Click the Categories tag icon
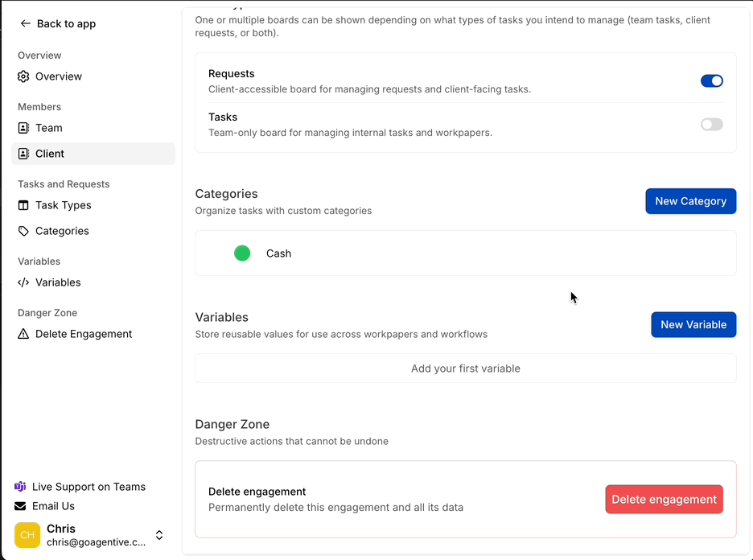Image resolution: width=753 pixels, height=560 pixels. 25,231
